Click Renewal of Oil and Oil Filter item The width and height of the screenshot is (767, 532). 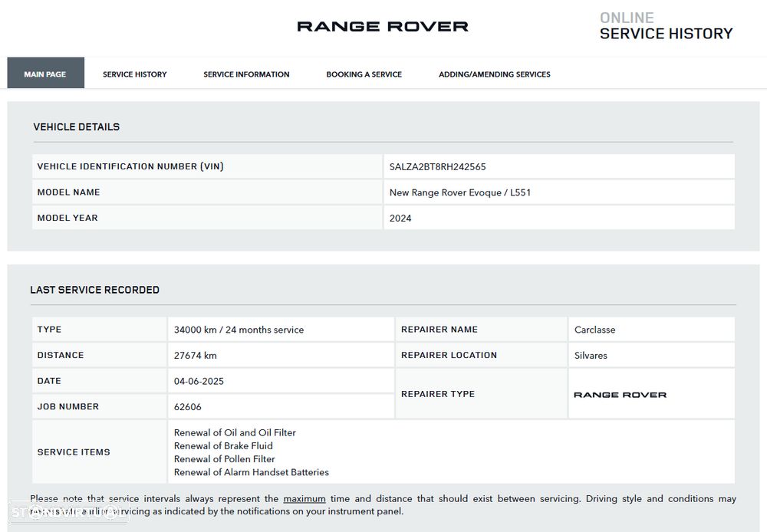[235, 433]
